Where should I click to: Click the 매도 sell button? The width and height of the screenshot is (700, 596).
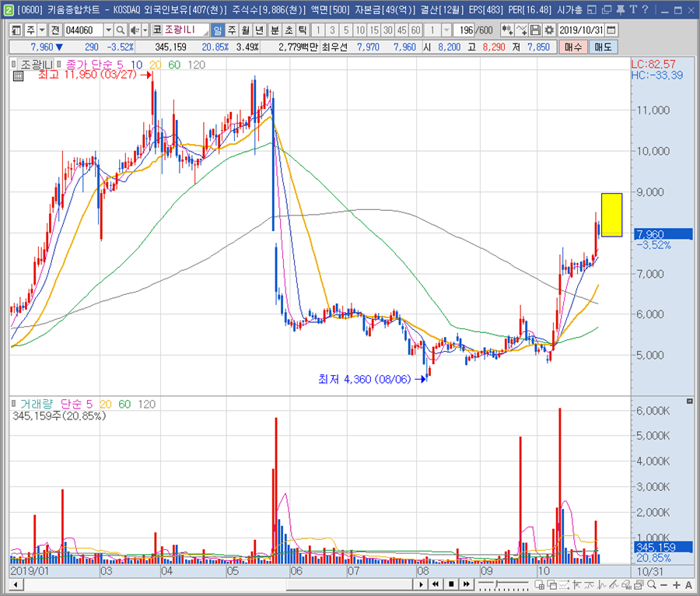(603, 47)
